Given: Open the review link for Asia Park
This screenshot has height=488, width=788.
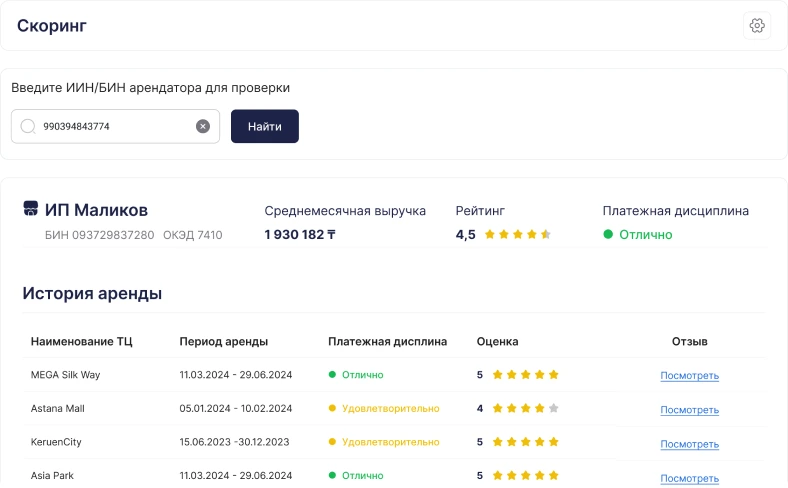Looking at the screenshot, I should coord(690,478).
